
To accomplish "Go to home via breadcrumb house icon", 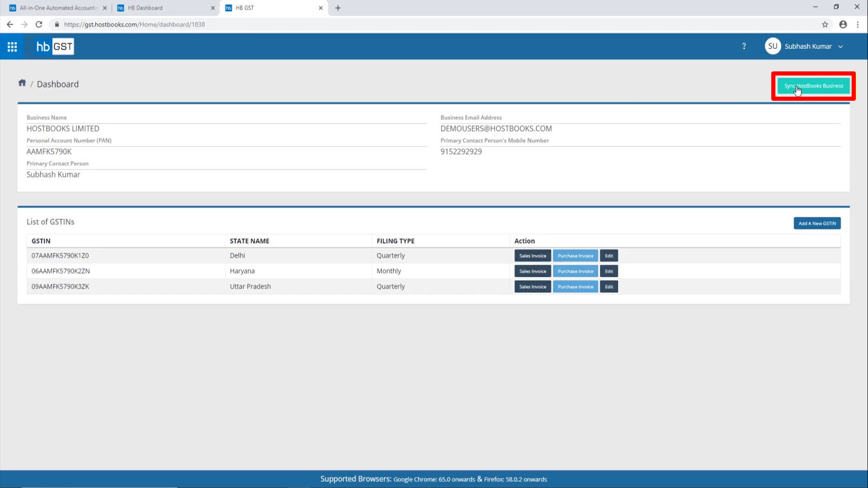I will point(22,83).
